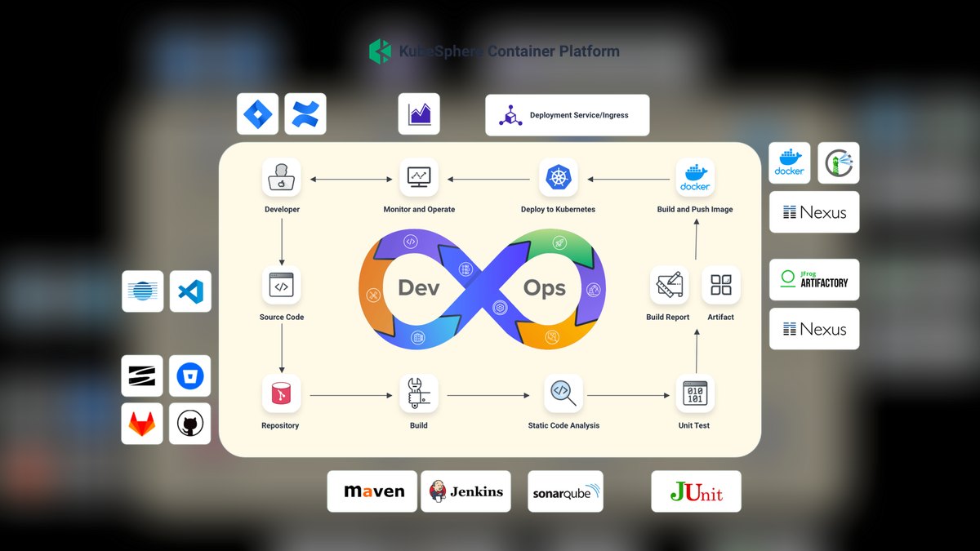Click the Unit Test binary icon

[x=695, y=394]
